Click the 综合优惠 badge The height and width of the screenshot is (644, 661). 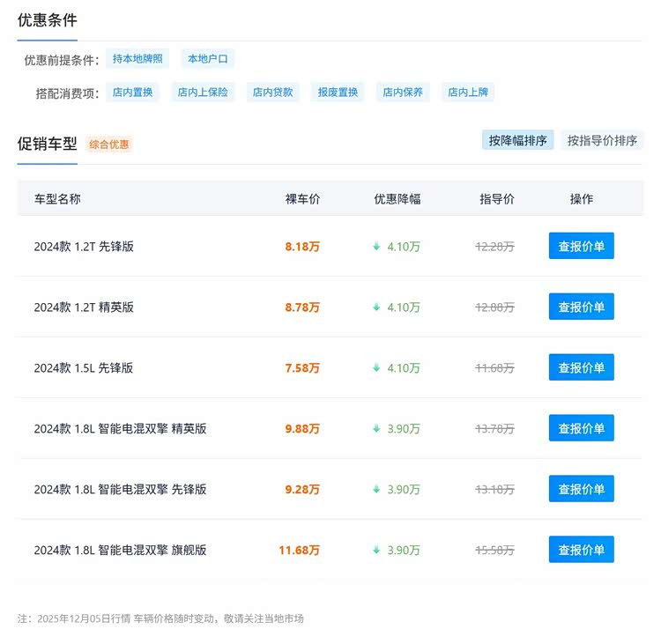click(110, 144)
